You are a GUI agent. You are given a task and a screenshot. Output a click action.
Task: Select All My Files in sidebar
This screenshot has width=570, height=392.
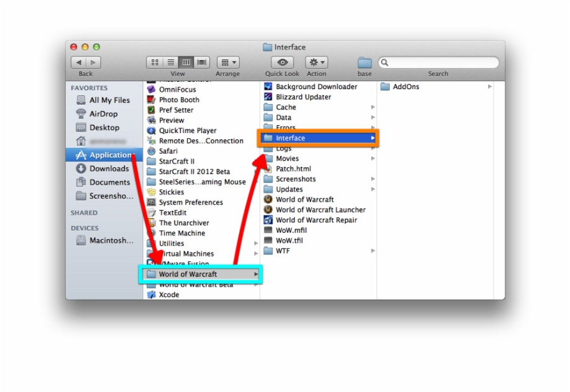[x=103, y=100]
